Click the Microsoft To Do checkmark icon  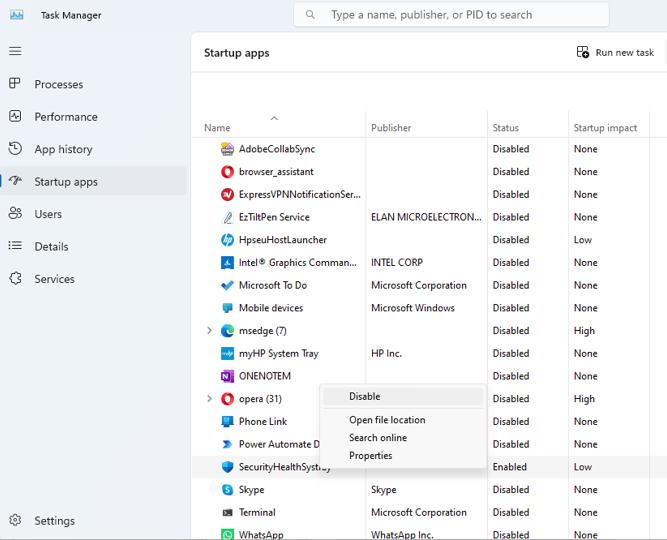click(227, 285)
